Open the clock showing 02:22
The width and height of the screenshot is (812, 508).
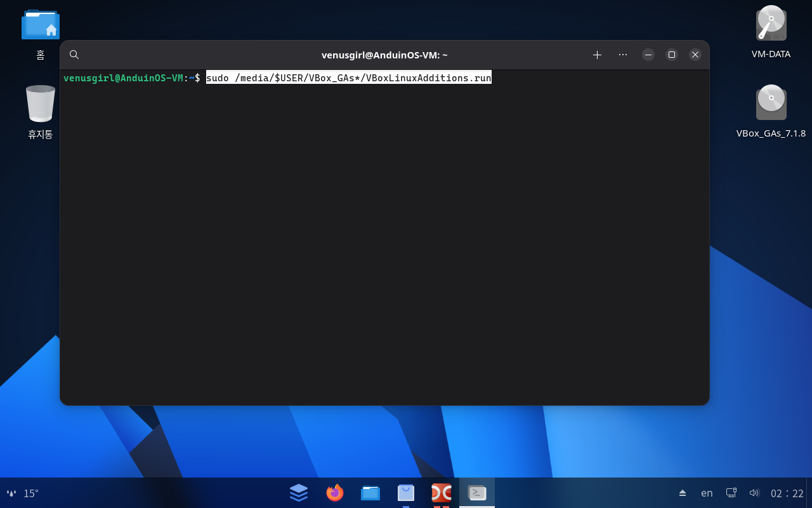tap(787, 493)
